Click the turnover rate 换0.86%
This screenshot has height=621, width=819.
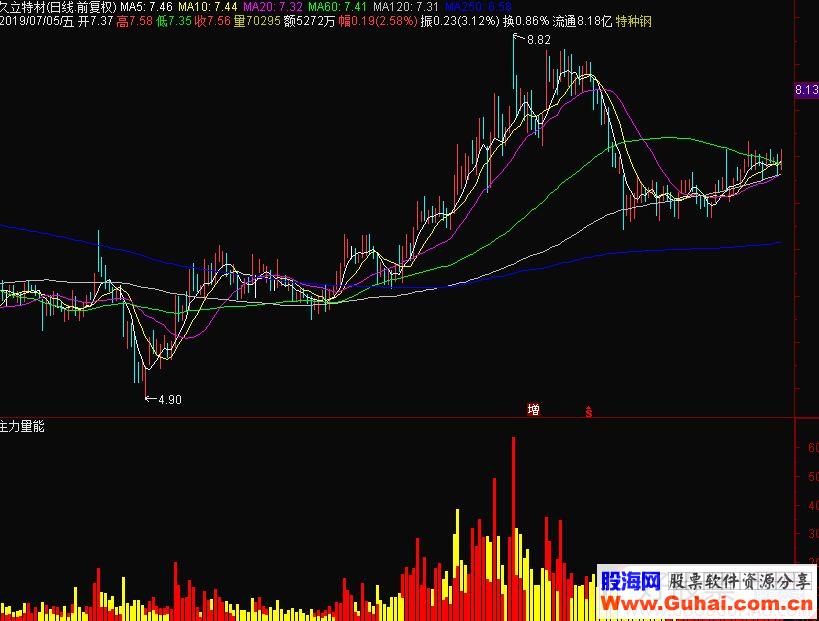(x=526, y=21)
